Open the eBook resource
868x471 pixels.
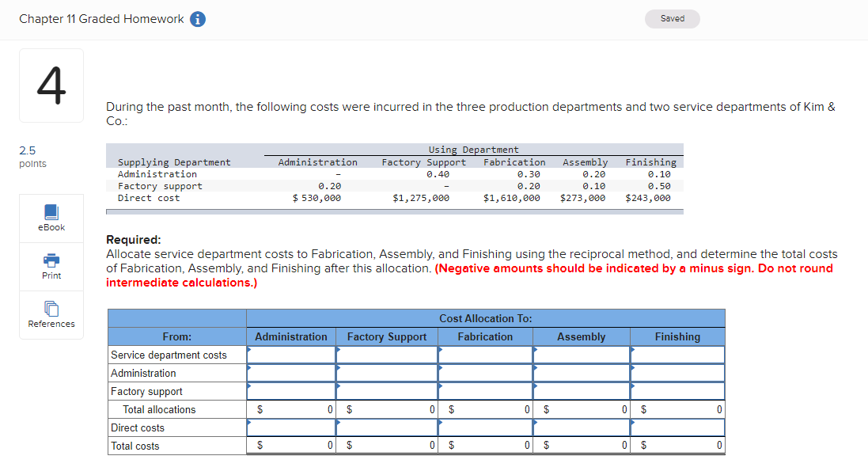51,218
